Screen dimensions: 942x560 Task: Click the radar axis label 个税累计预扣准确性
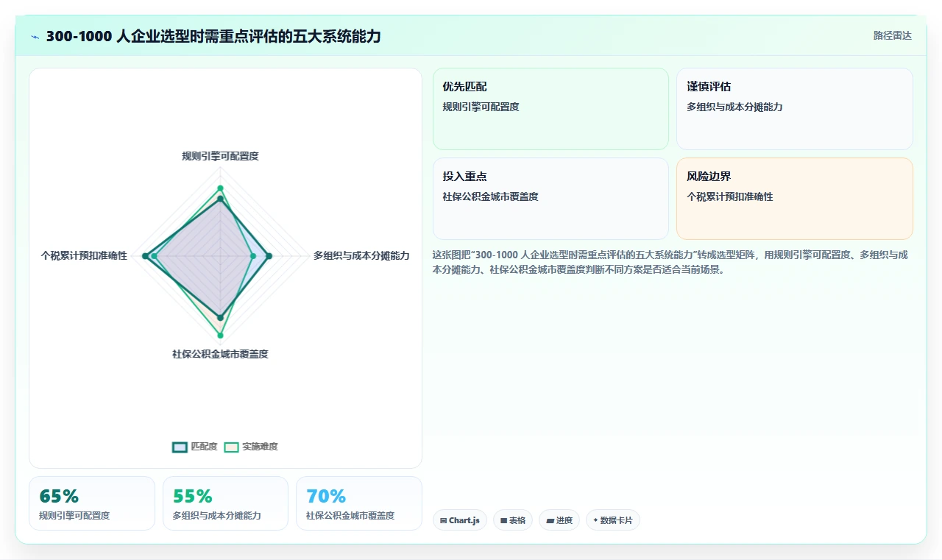tap(84, 255)
